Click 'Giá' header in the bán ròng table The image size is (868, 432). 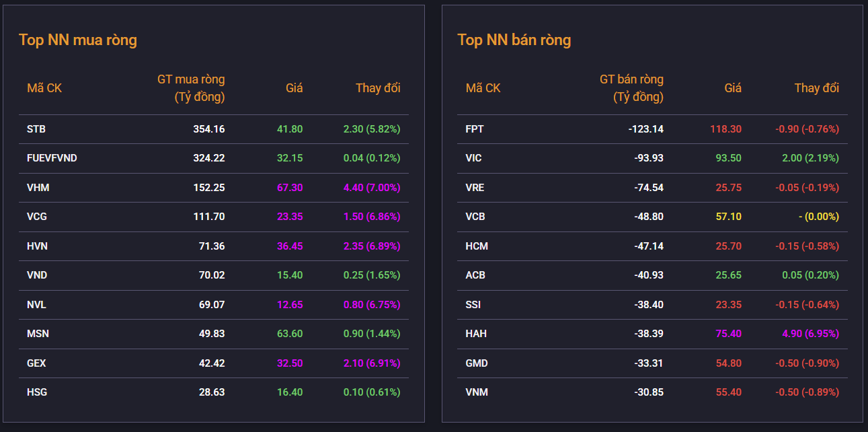point(733,88)
